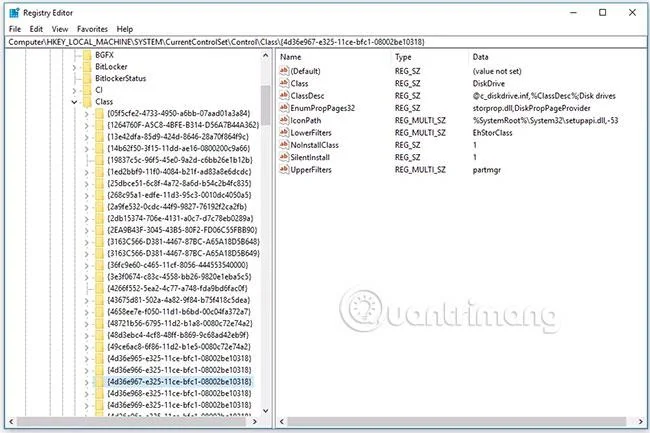Screen dimensions: 650x433
Task: Click the Registry Editor app icon
Action: [x=14, y=13]
